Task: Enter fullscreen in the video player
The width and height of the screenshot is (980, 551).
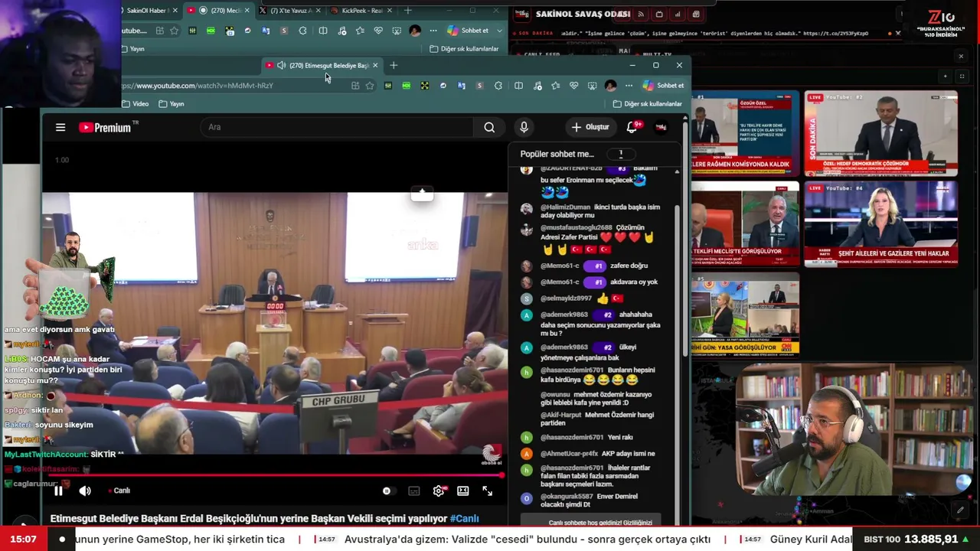Action: pos(487,491)
